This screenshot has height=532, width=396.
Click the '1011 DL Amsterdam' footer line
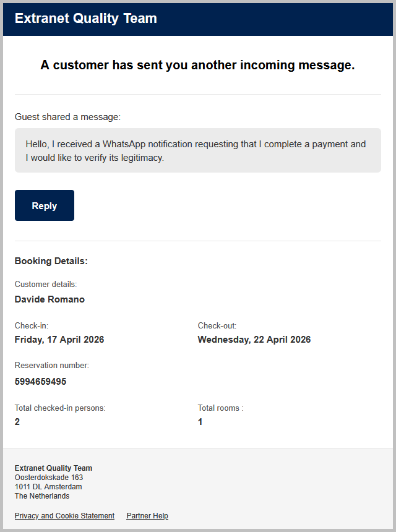tap(48, 487)
